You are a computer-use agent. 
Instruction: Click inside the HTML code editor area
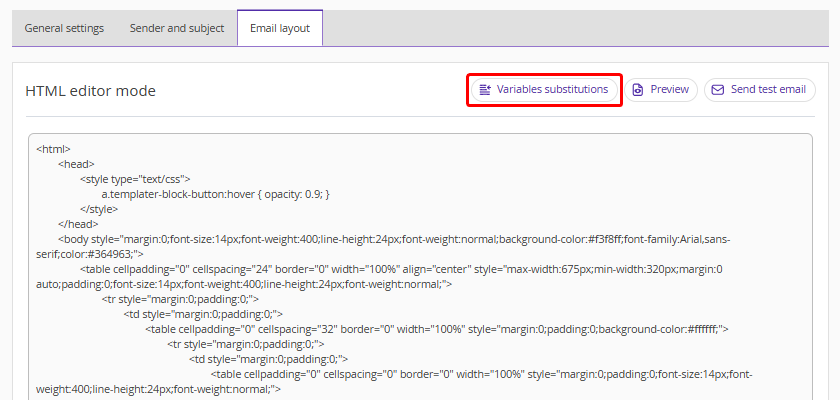420,267
